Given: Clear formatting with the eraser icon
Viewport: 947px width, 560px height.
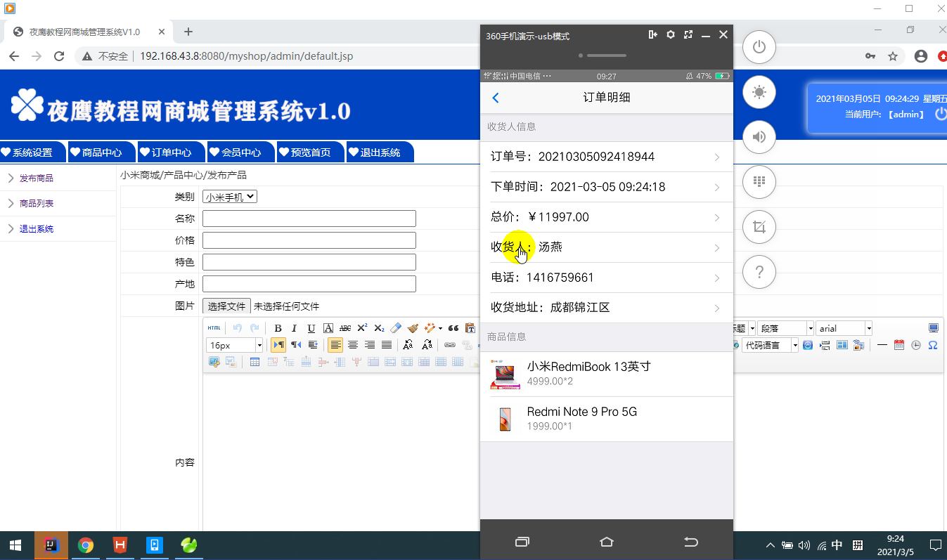Looking at the screenshot, I should [x=396, y=328].
